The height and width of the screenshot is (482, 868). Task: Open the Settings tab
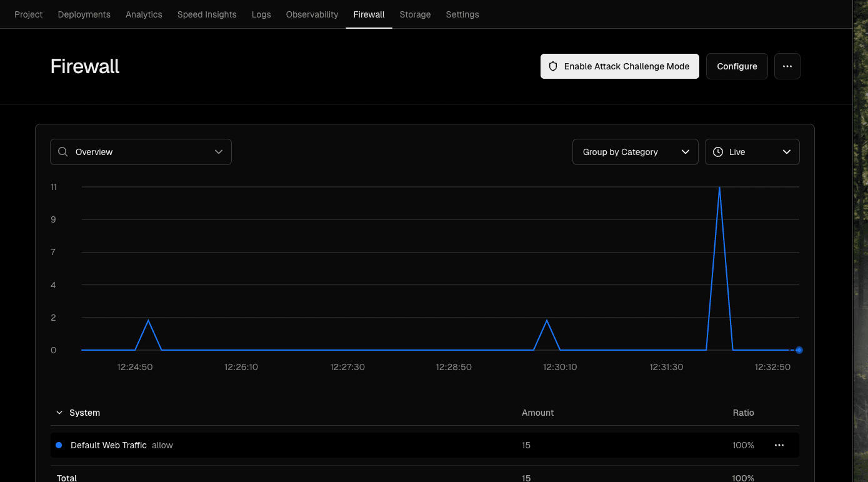(462, 14)
